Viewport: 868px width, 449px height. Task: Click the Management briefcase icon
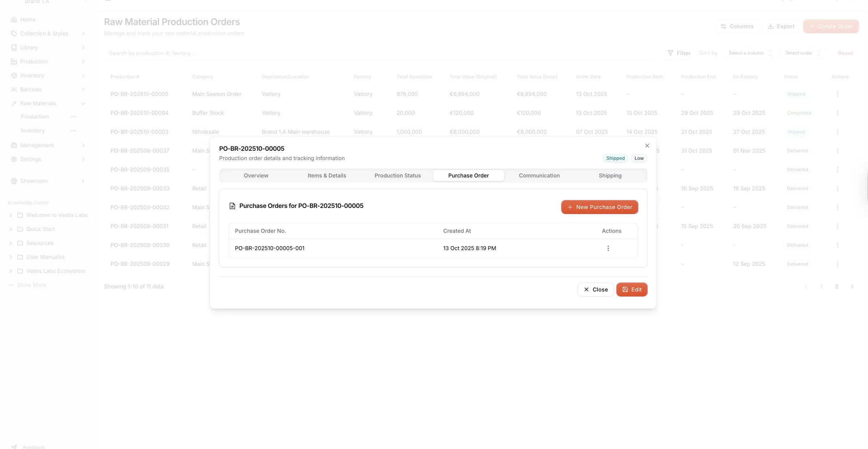point(14,145)
